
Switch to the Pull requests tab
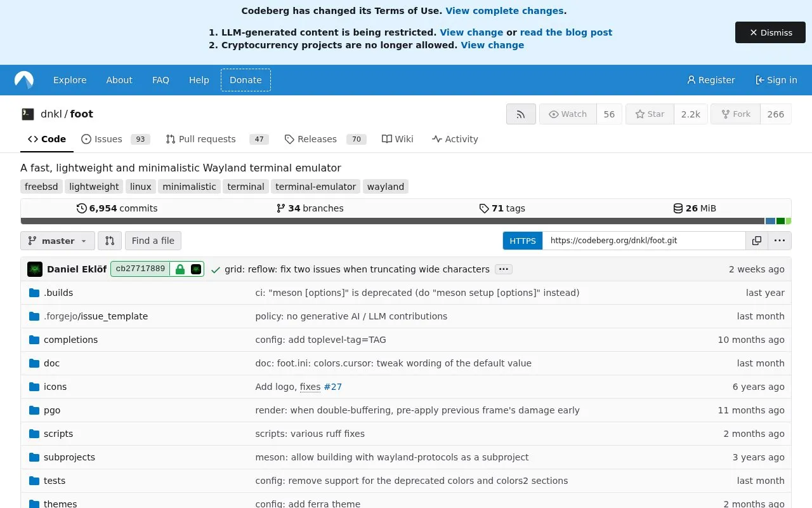point(217,139)
